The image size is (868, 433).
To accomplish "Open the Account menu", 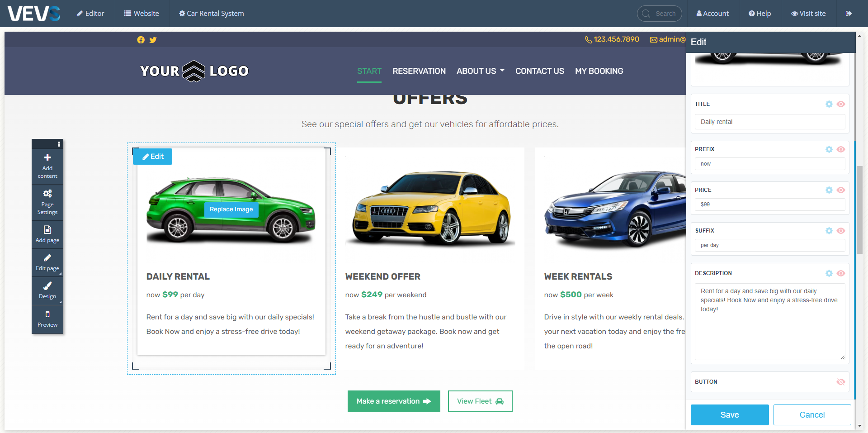I will (712, 13).
